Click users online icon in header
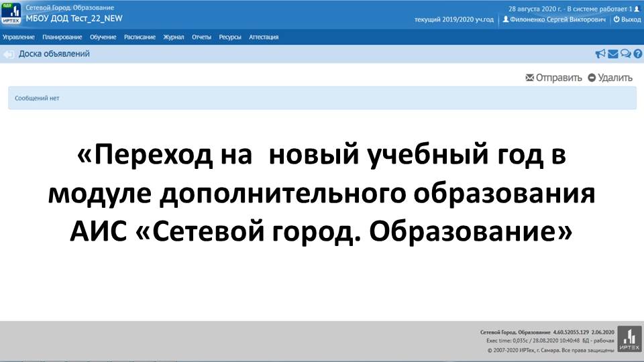Viewport: 644px width, 362px height. click(x=637, y=9)
